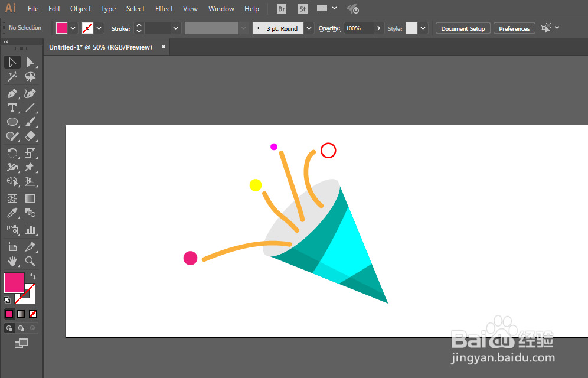
Task: Select the Symbol Sprayer tool
Action: click(12, 230)
